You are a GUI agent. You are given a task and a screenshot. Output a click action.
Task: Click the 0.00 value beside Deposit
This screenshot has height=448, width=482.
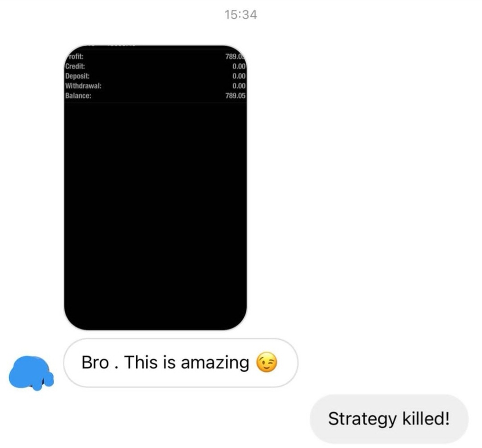239,76
